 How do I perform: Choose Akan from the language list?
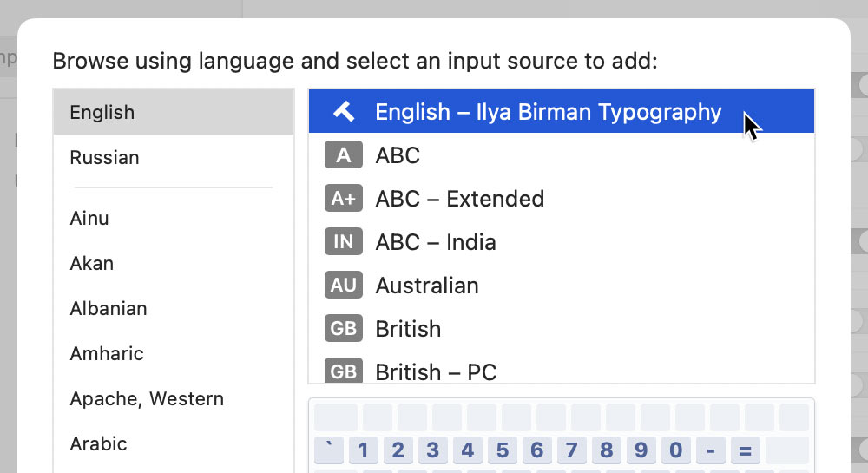pos(92,263)
